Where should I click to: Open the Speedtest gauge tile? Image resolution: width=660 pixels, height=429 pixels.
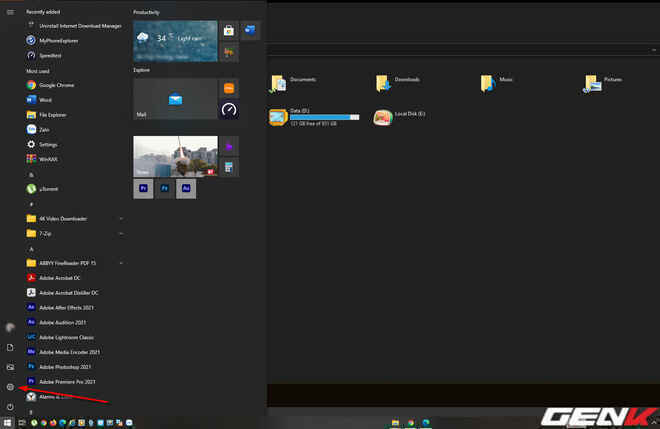coord(229,110)
